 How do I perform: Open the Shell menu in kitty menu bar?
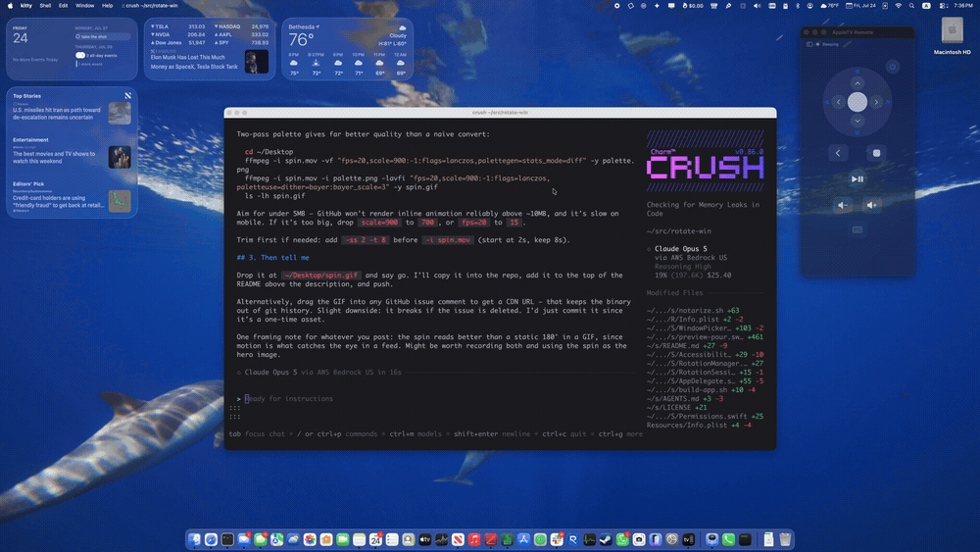(x=45, y=6)
